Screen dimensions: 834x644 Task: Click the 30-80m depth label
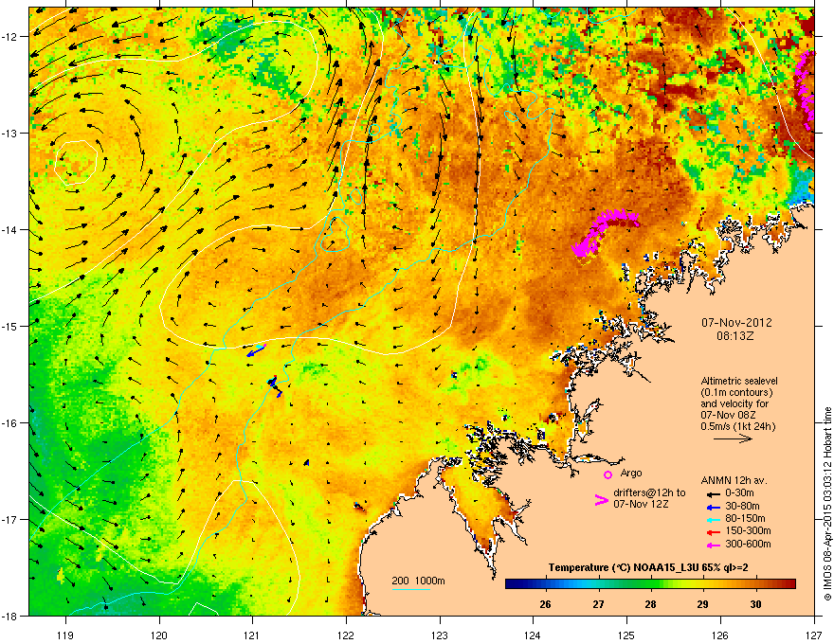(x=742, y=507)
